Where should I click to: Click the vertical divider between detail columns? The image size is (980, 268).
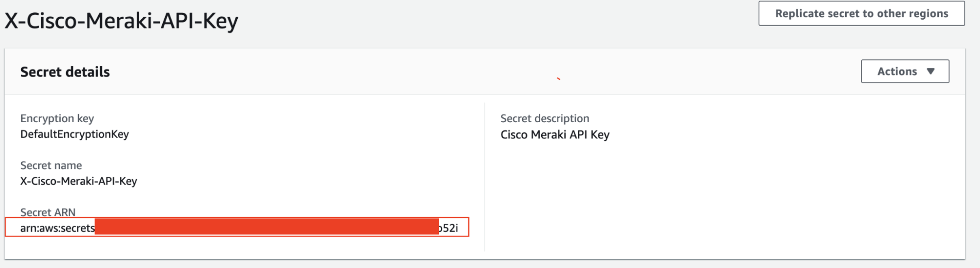point(484,177)
